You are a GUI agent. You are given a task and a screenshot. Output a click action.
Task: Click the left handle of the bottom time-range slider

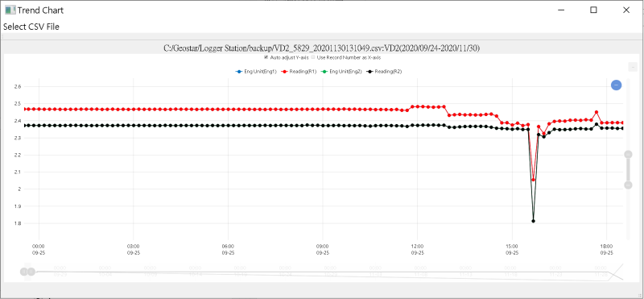24,272
